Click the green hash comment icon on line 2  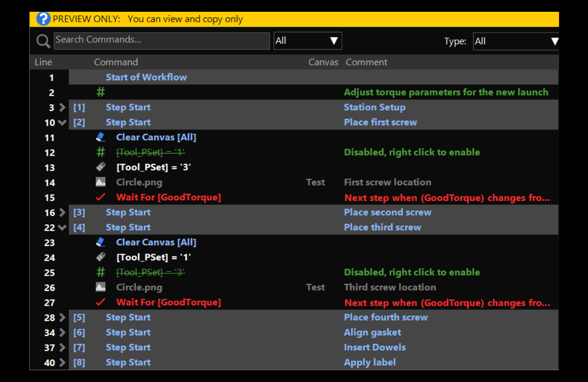100,92
